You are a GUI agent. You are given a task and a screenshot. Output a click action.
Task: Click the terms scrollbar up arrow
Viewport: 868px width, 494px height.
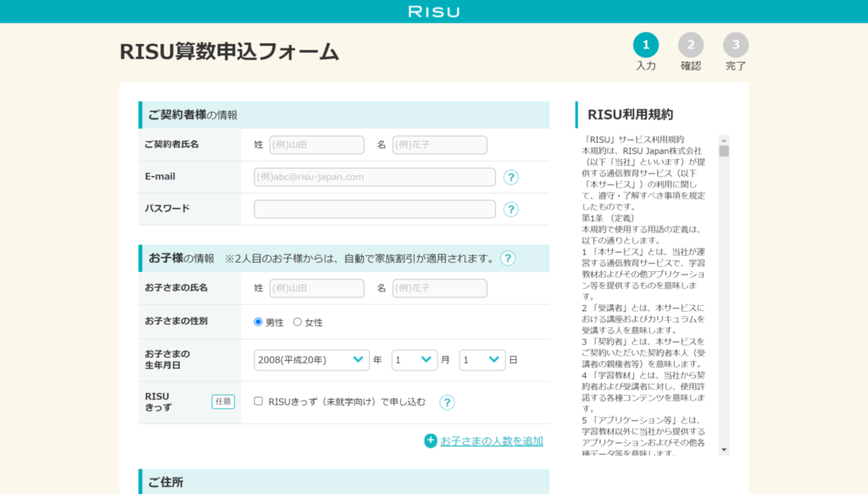tap(724, 140)
